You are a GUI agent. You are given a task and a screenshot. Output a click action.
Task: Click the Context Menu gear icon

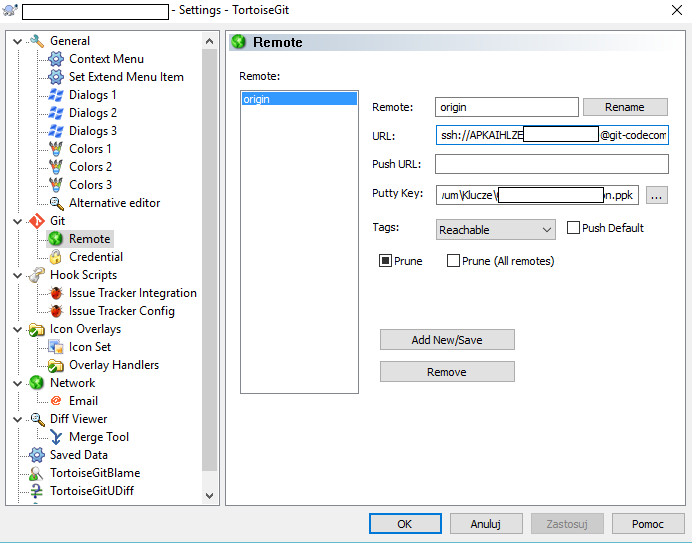(56, 59)
